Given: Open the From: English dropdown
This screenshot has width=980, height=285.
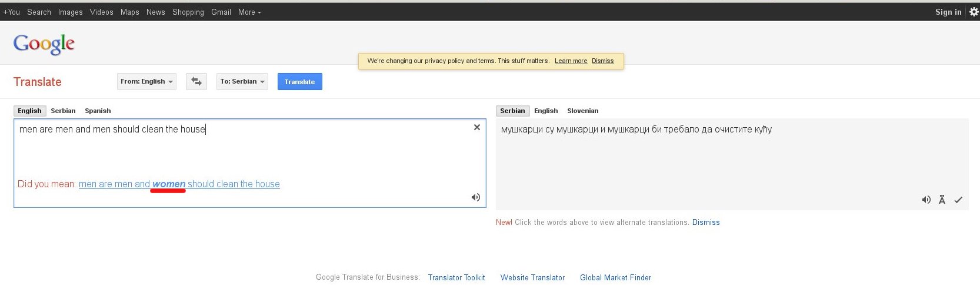Looking at the screenshot, I should coord(146,81).
